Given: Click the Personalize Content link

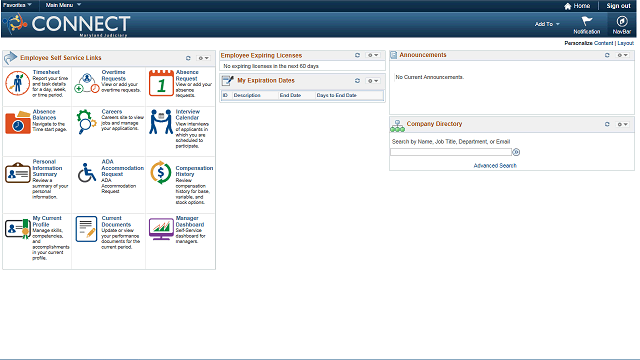Looking at the screenshot, I should tap(603, 43).
